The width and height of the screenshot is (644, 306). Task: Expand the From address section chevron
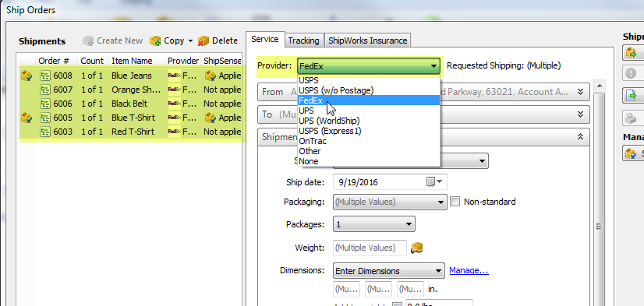[x=580, y=91]
